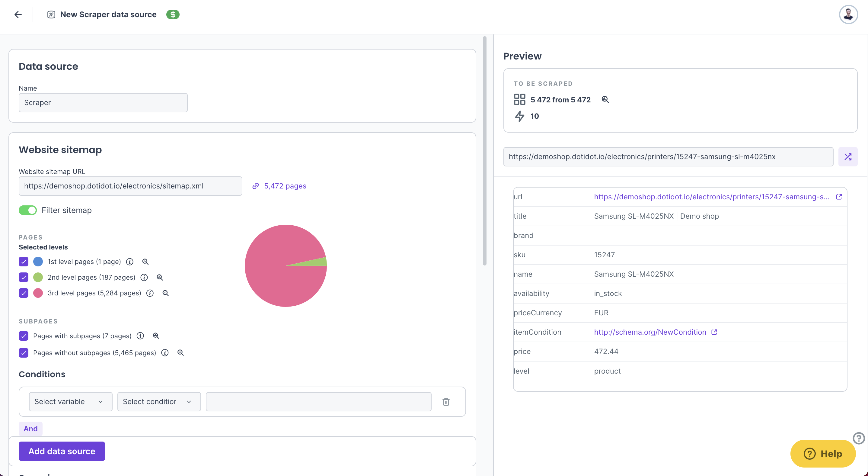Open the Select variable dropdown
The image size is (868, 476).
[70, 402]
